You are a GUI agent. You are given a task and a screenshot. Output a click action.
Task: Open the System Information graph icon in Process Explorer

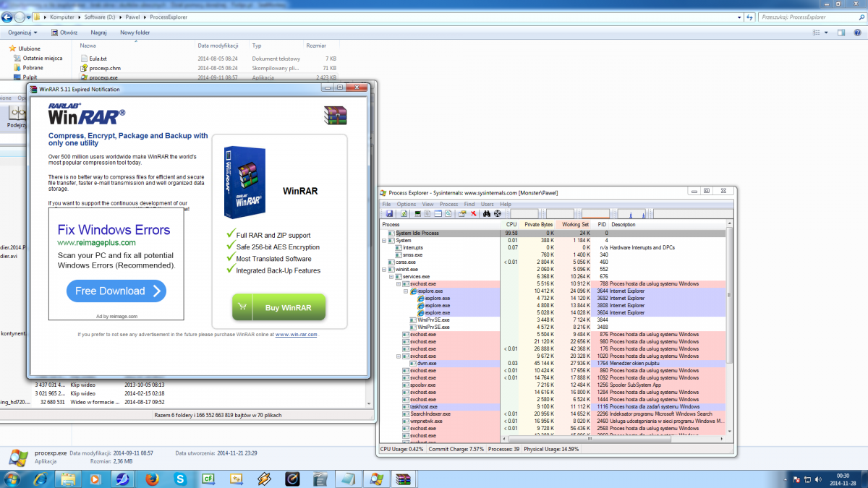[417, 214]
